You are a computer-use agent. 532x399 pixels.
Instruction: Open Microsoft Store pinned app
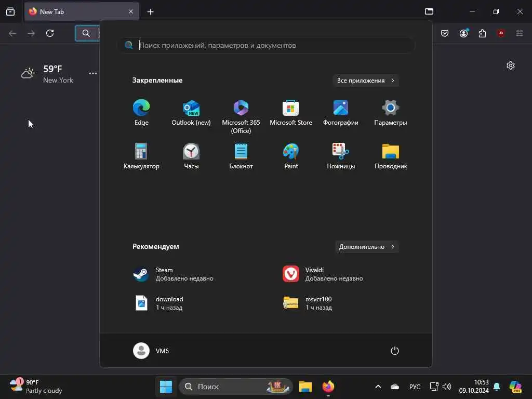click(x=291, y=113)
